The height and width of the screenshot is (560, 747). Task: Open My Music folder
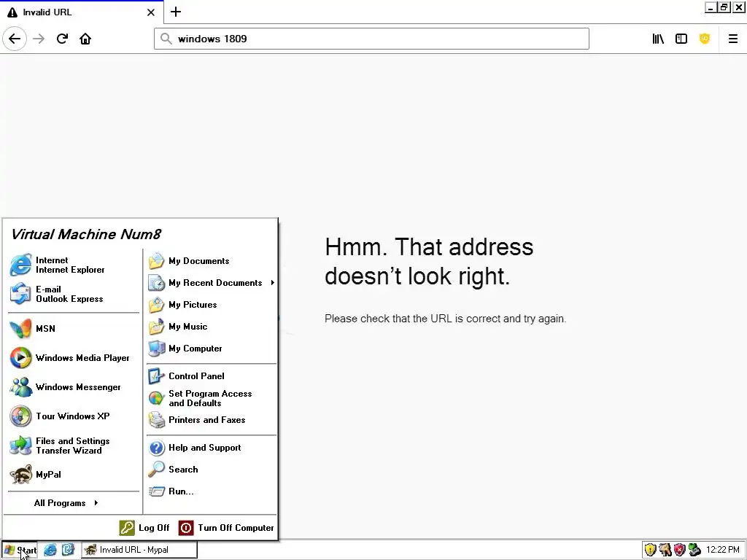(212, 327)
